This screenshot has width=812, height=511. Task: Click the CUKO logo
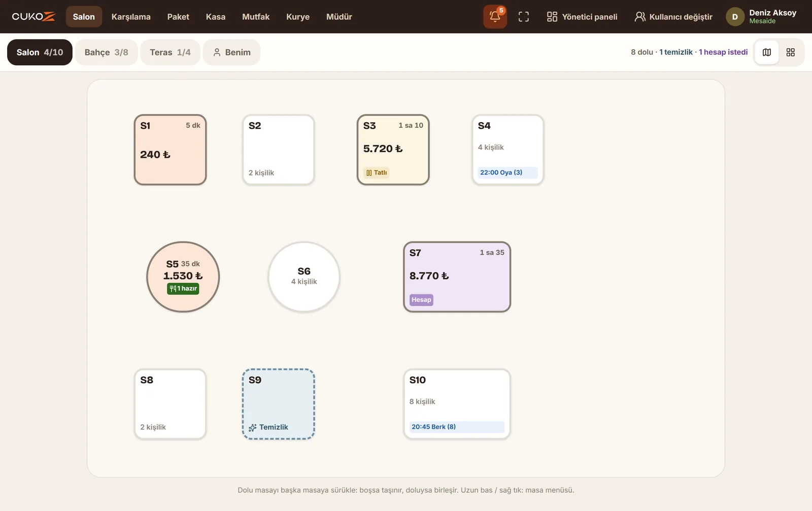33,17
